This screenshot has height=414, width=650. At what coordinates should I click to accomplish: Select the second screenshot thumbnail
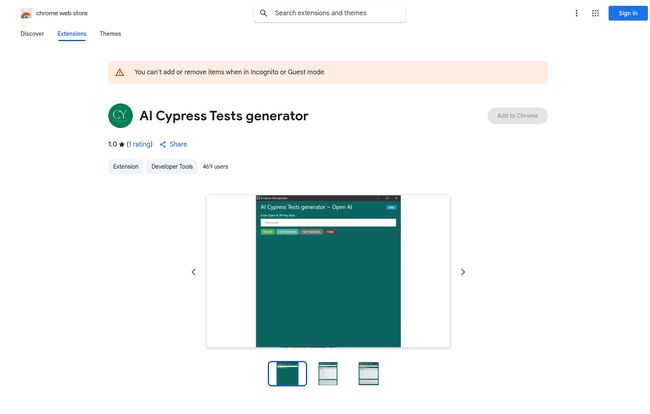coord(328,373)
